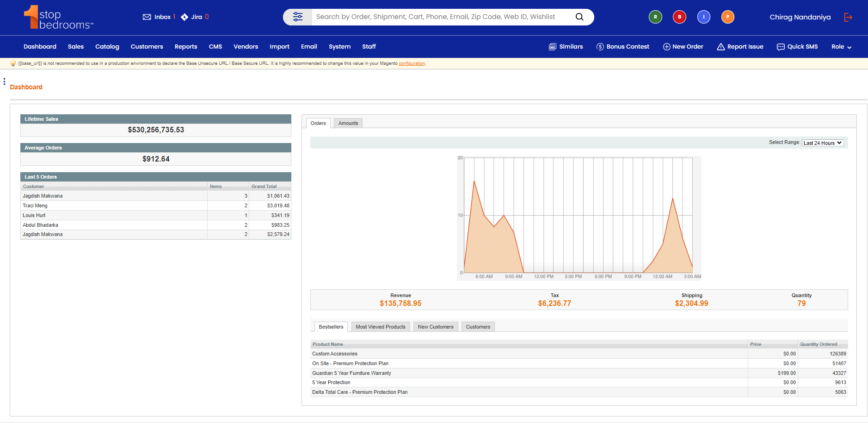
Task: Click the New Order button
Action: pyautogui.click(x=683, y=47)
